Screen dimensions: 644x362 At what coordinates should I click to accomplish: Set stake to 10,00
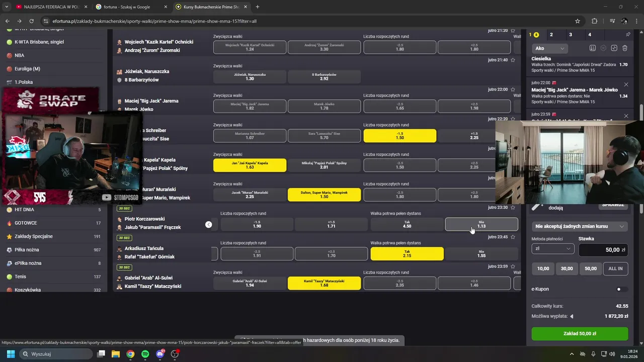click(x=543, y=268)
